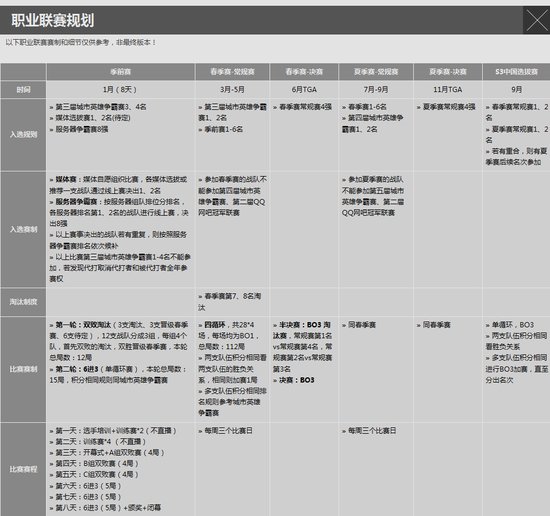Click the line 服务器争霸赛8强
Image resolution: width=550 pixels, height=516 pixels.
click(x=79, y=129)
